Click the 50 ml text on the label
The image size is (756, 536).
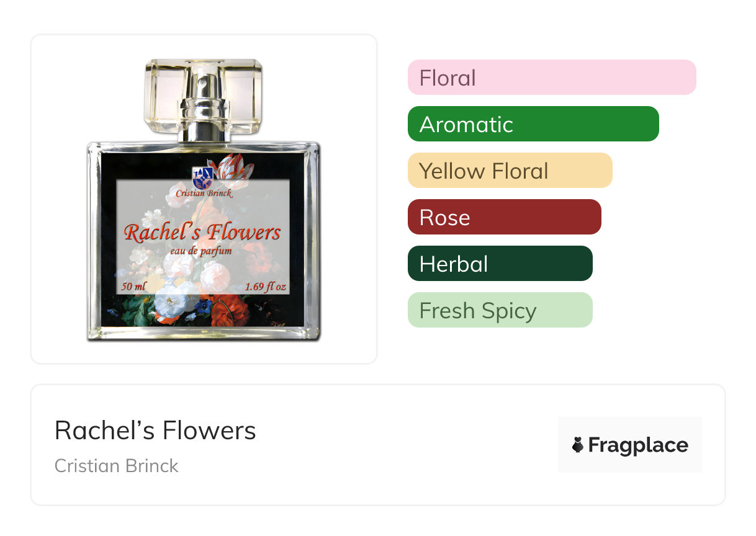pyautogui.click(x=135, y=287)
